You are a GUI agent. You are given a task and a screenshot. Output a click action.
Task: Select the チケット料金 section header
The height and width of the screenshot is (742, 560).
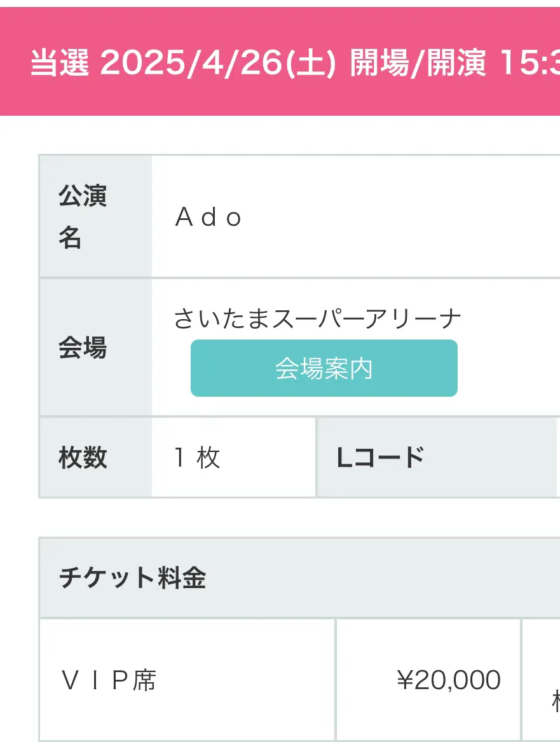(300, 577)
